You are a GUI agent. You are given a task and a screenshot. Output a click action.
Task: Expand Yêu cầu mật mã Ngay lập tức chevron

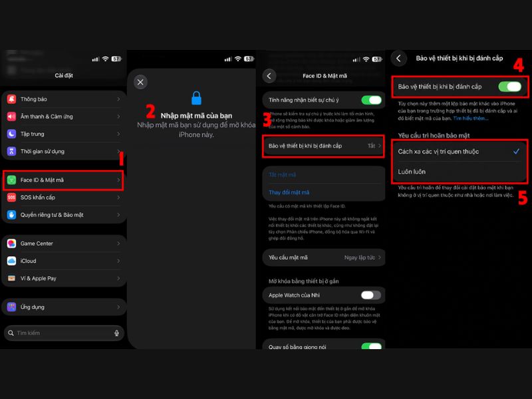(x=380, y=257)
